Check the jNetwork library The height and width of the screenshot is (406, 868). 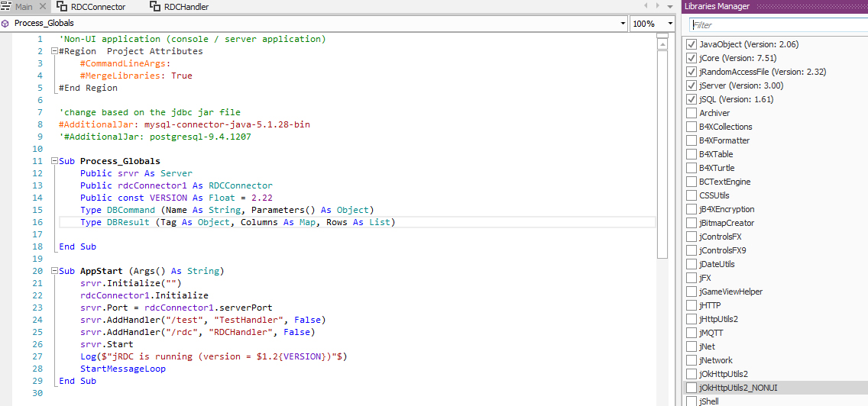click(x=691, y=360)
